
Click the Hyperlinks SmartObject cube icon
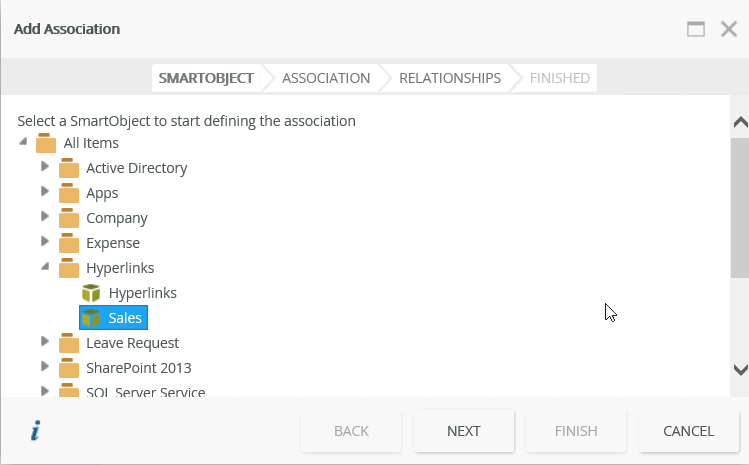[x=91, y=293]
